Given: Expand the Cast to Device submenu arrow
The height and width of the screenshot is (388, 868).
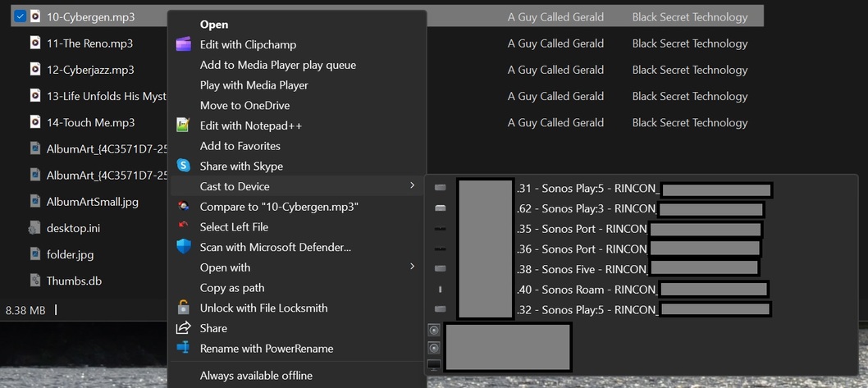Looking at the screenshot, I should [x=412, y=186].
